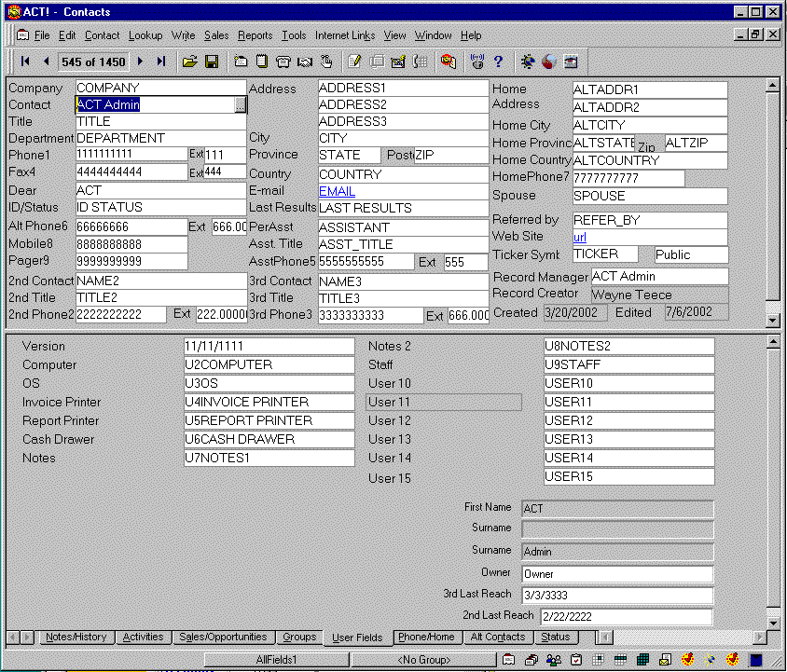Click the Schedule Call telephone icon
Image resolution: width=787 pixels, height=672 pixels.
[283, 62]
